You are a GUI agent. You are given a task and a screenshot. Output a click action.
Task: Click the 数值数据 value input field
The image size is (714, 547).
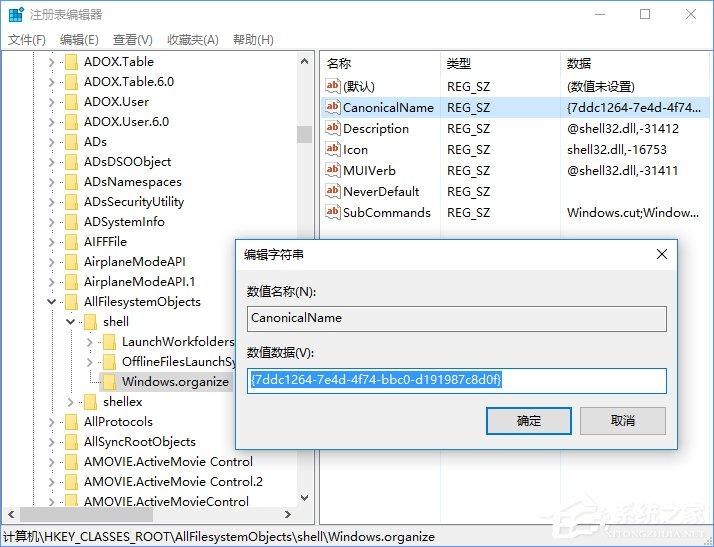(x=456, y=381)
